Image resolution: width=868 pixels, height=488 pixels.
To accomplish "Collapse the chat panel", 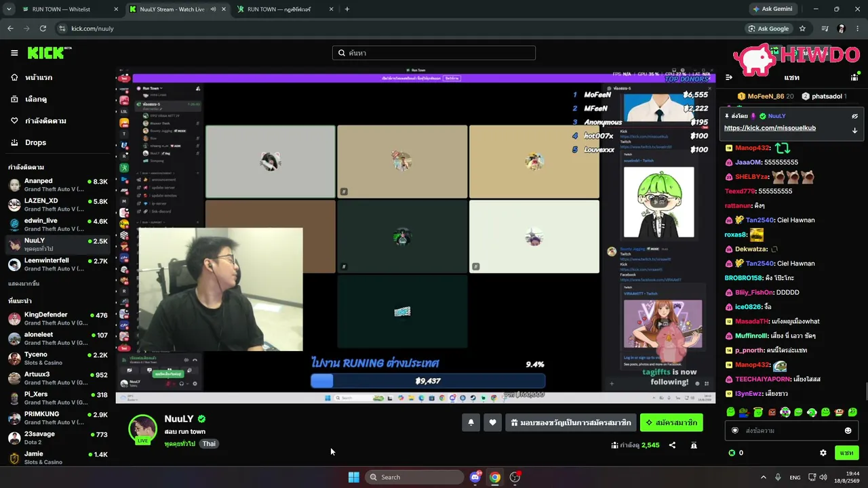I will (729, 77).
